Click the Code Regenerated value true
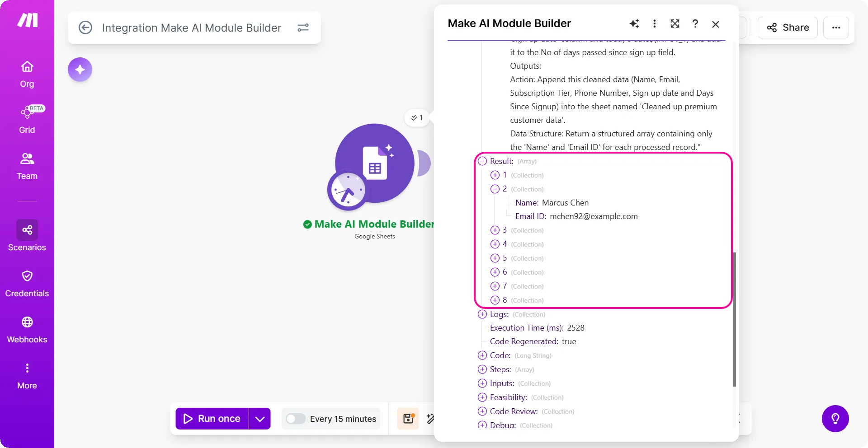Screen dimensions: 868x448 (x=569, y=341)
